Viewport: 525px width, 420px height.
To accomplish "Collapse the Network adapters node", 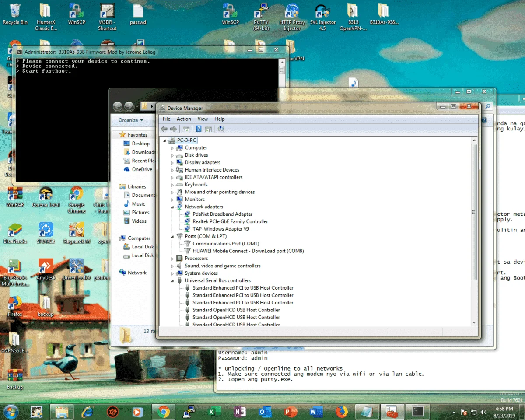I will click(x=172, y=207).
